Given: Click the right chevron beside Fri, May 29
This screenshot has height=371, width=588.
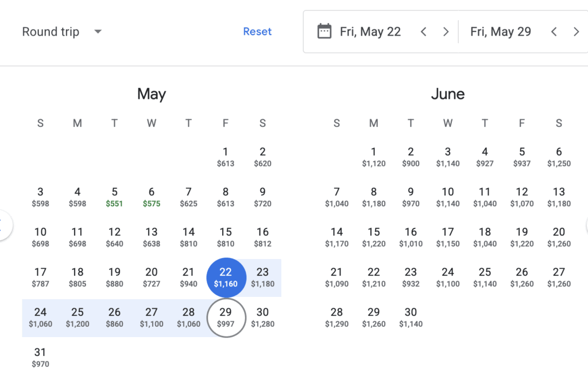Looking at the screenshot, I should 576,32.
